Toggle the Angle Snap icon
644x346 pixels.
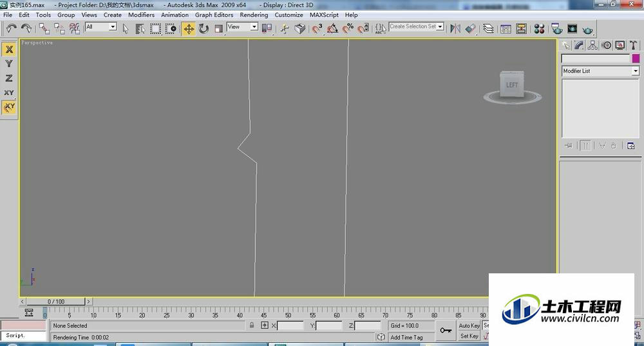point(332,28)
